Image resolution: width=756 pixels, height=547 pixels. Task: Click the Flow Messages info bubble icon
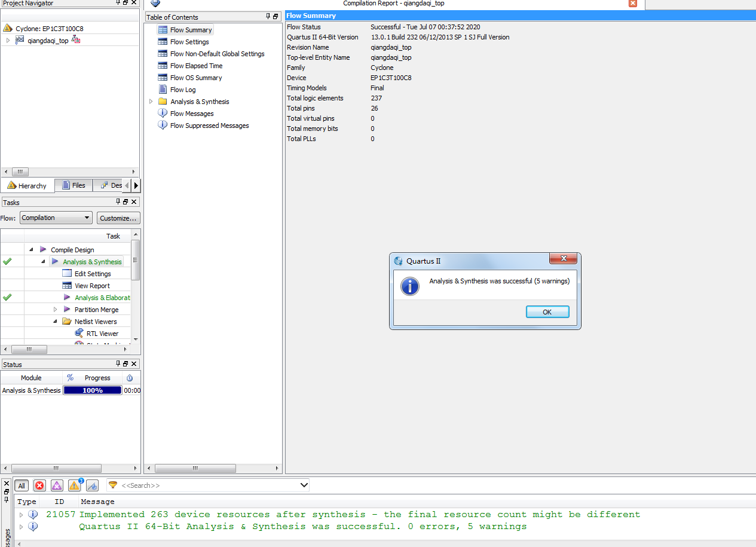point(163,113)
